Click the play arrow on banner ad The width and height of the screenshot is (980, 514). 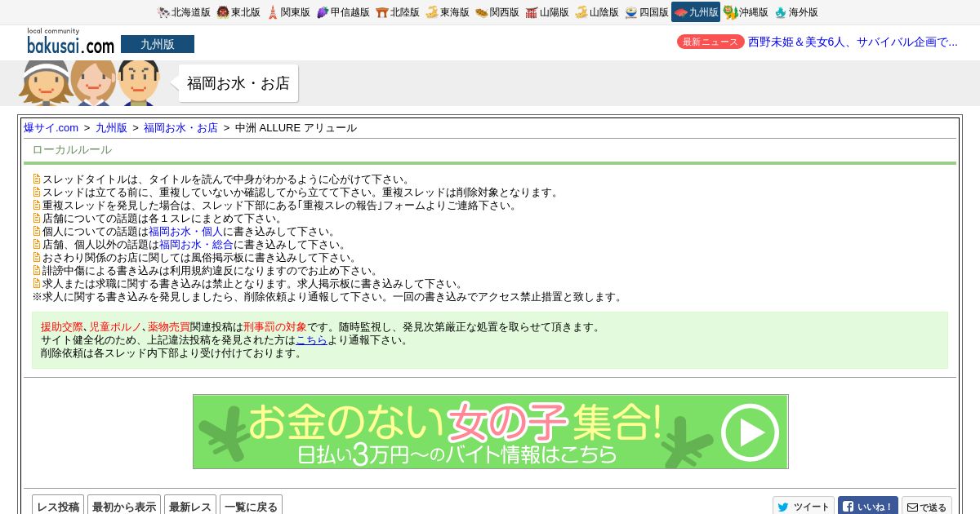coord(750,432)
